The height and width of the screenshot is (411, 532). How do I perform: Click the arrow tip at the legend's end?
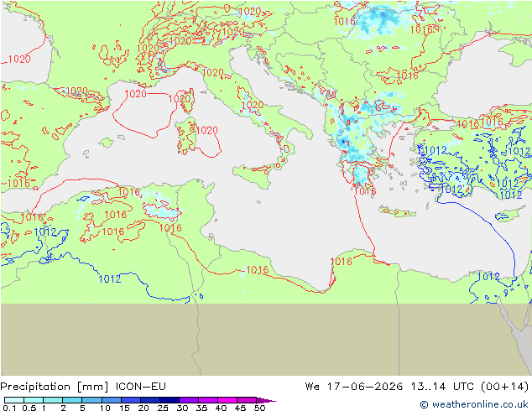tap(267, 400)
